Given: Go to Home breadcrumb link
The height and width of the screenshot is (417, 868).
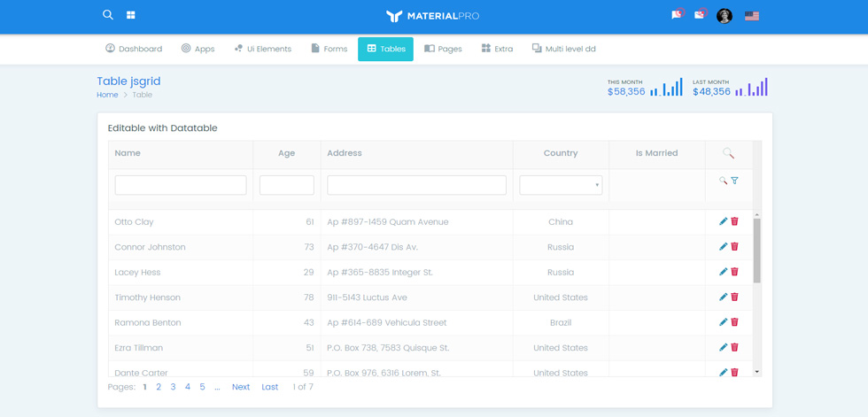Looking at the screenshot, I should point(107,95).
